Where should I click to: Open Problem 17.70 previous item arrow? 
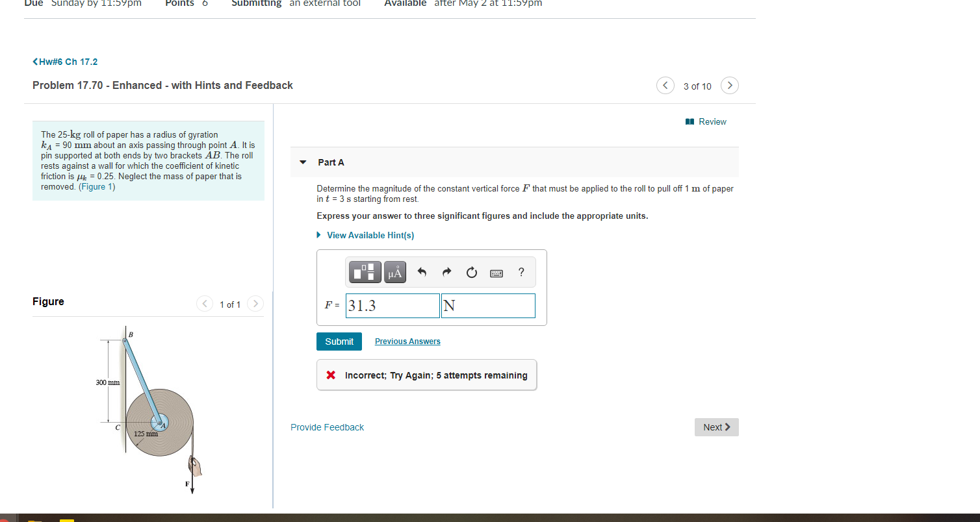click(665, 85)
